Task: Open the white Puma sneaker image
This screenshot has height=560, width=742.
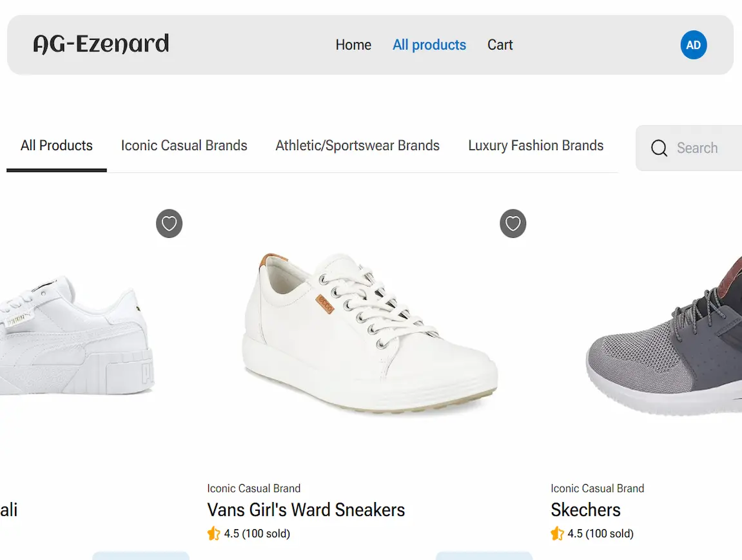Action: pos(77,335)
